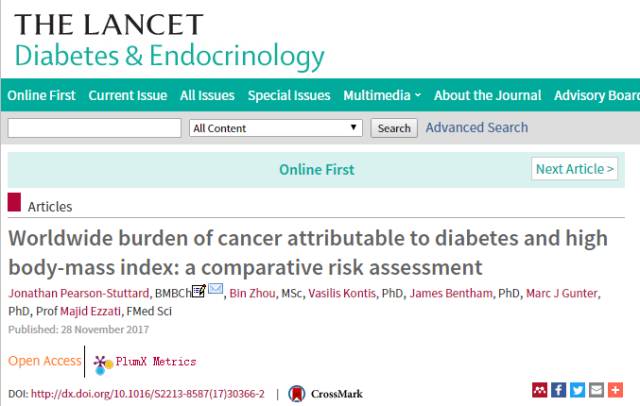Click author email envelope icon

click(216, 289)
